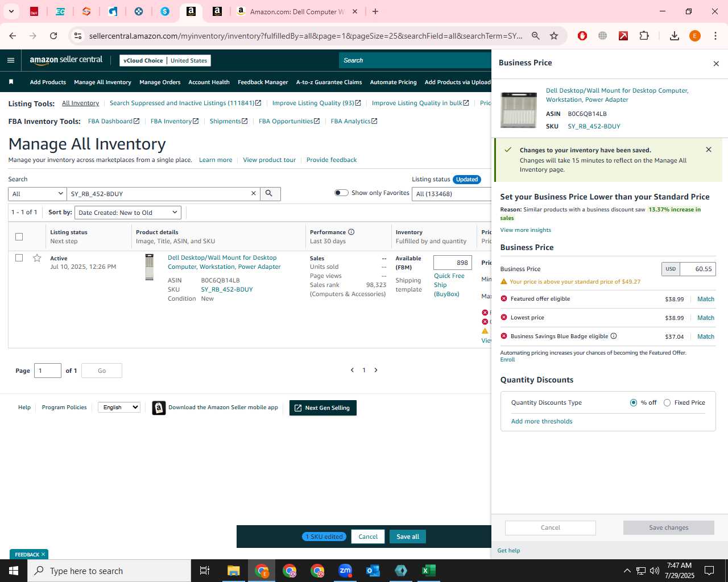The image size is (728, 582).
Task: Select the % off quantity discount type
Action: coord(634,402)
